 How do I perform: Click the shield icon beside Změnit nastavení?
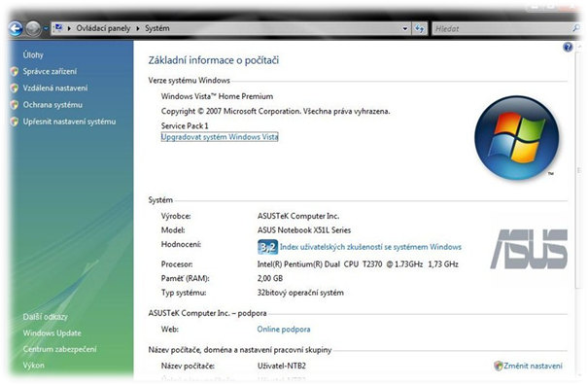(x=499, y=366)
